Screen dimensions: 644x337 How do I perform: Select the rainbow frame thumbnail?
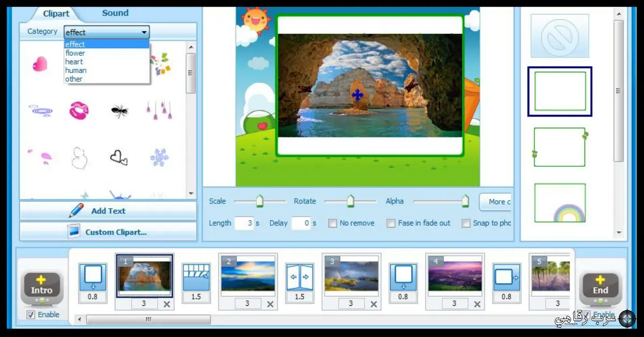click(x=559, y=203)
